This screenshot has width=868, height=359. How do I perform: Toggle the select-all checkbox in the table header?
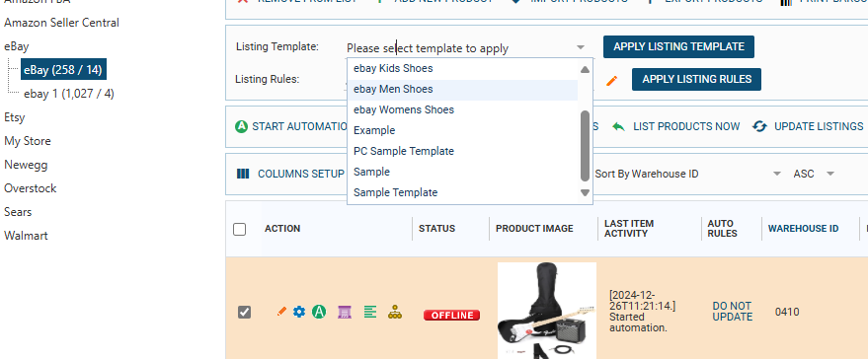pyautogui.click(x=240, y=229)
